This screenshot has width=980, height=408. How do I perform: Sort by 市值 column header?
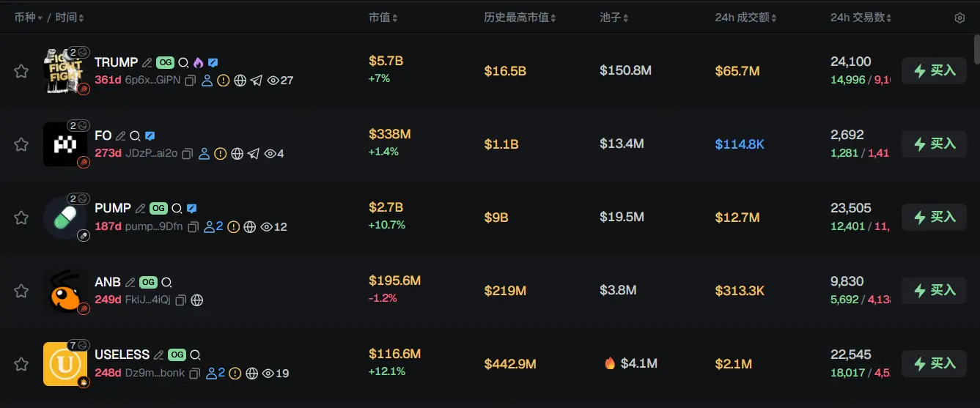click(x=383, y=18)
